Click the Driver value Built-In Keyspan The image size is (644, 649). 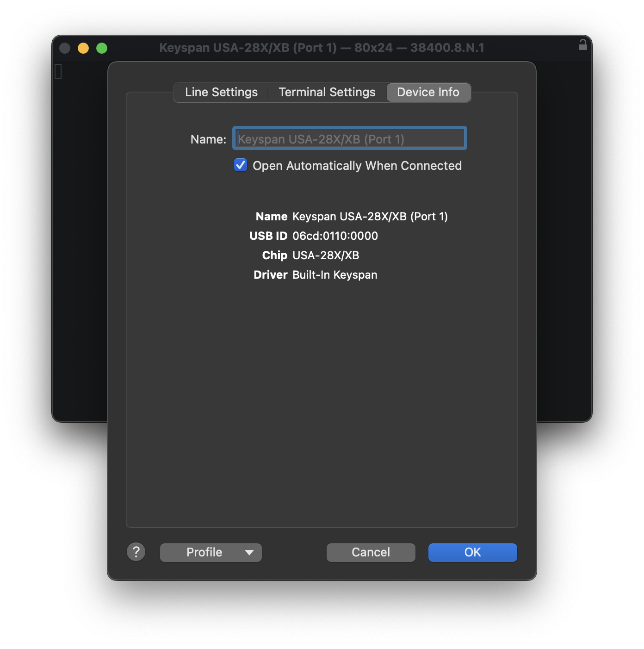[x=334, y=275]
